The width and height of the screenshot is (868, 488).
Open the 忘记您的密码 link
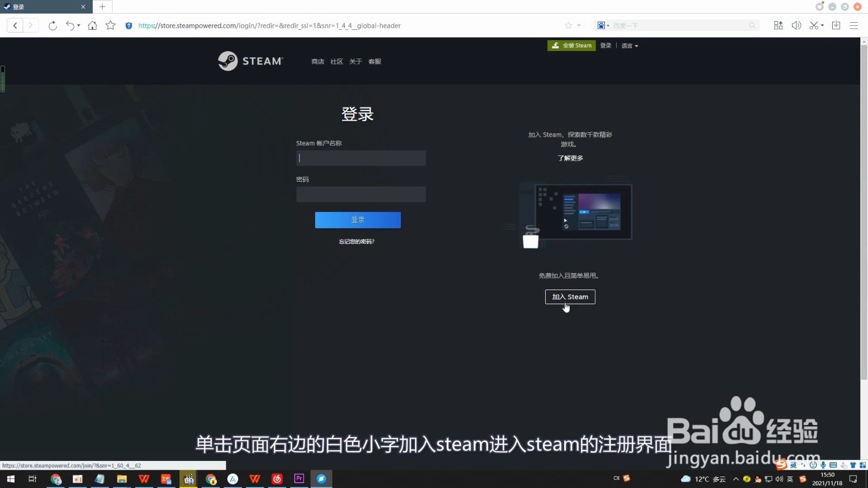pos(357,241)
